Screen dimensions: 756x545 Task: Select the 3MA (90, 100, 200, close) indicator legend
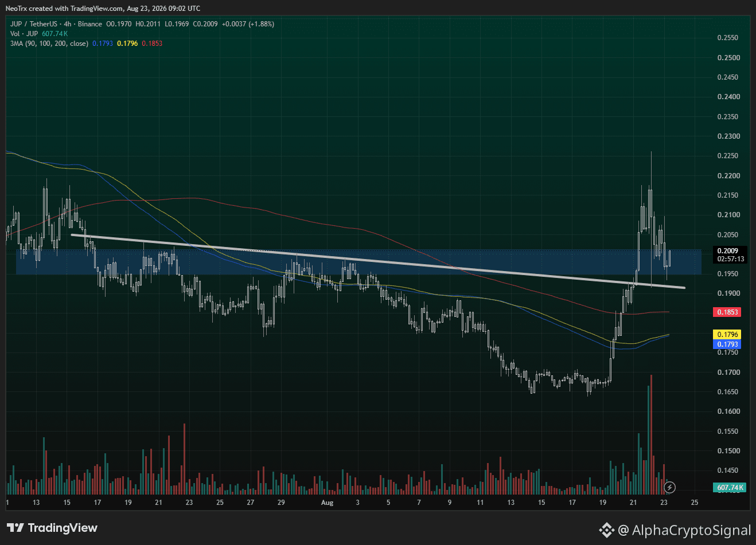point(49,44)
